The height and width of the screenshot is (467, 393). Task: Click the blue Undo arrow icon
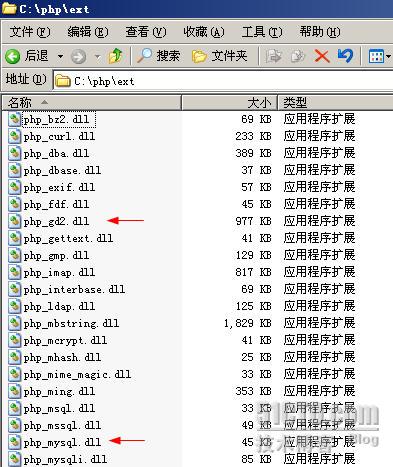point(345,56)
